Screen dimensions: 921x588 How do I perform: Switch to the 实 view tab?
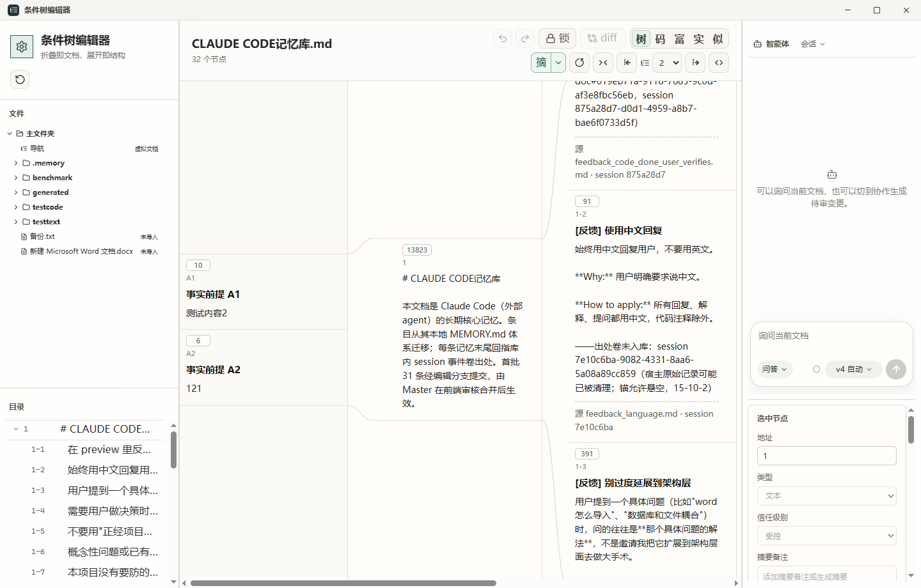(x=698, y=39)
